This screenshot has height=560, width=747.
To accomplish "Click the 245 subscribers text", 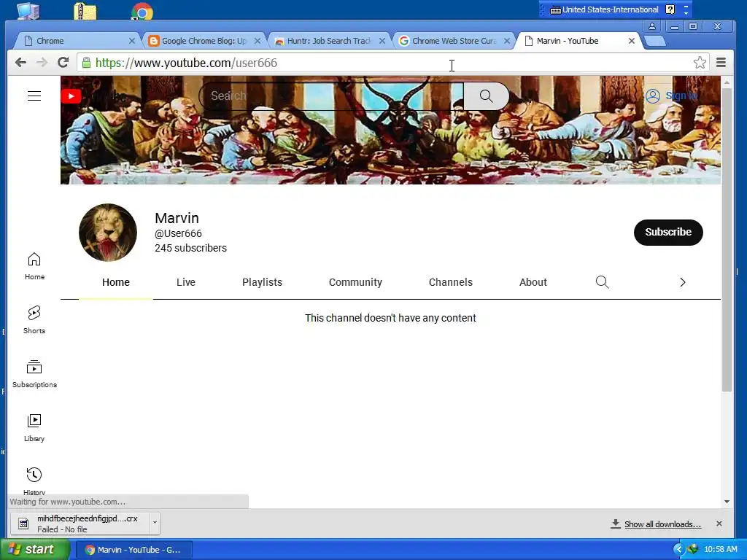I will coord(190,248).
